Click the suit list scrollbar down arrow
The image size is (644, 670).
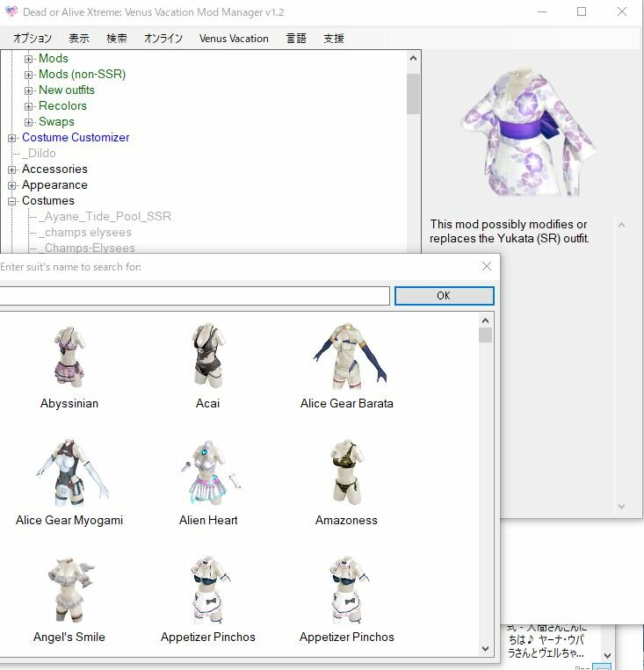485,649
